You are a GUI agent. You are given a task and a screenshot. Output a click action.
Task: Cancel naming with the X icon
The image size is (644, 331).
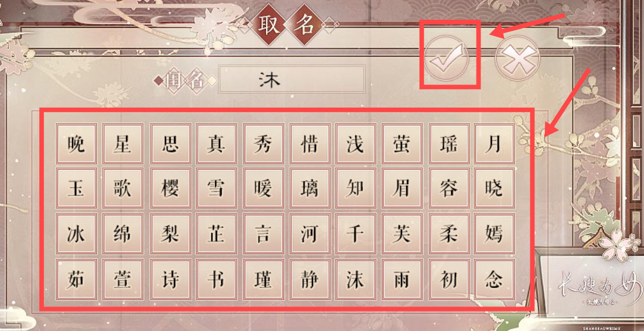click(x=517, y=59)
